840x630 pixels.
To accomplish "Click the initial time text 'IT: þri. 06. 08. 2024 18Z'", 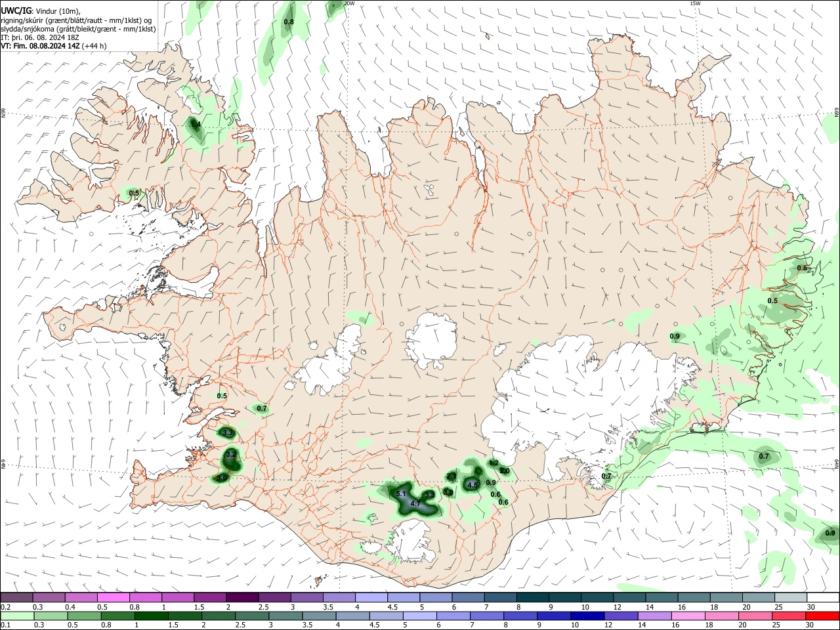I will click(x=40, y=37).
